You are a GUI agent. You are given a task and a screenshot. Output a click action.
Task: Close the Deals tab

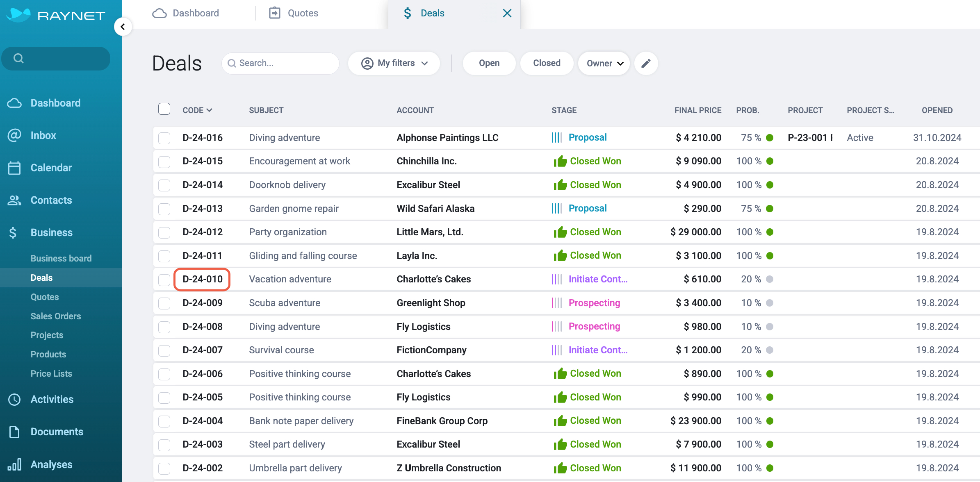pos(507,13)
